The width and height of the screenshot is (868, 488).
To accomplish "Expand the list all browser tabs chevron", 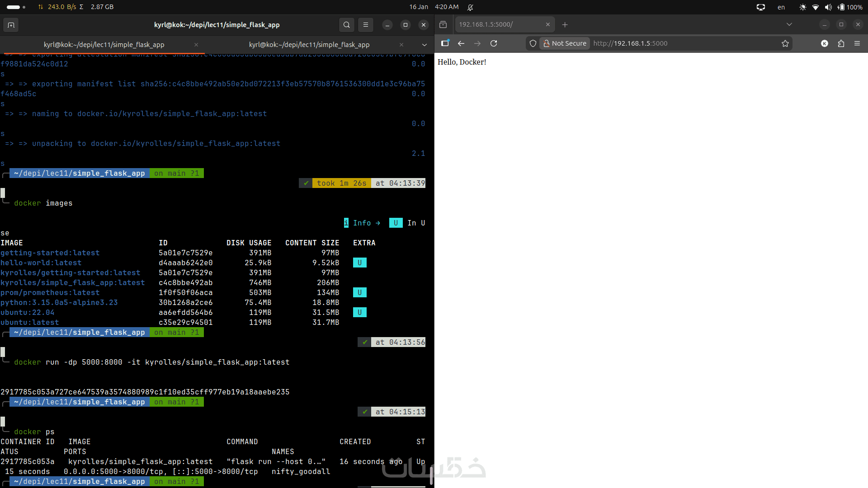I will pyautogui.click(x=789, y=24).
